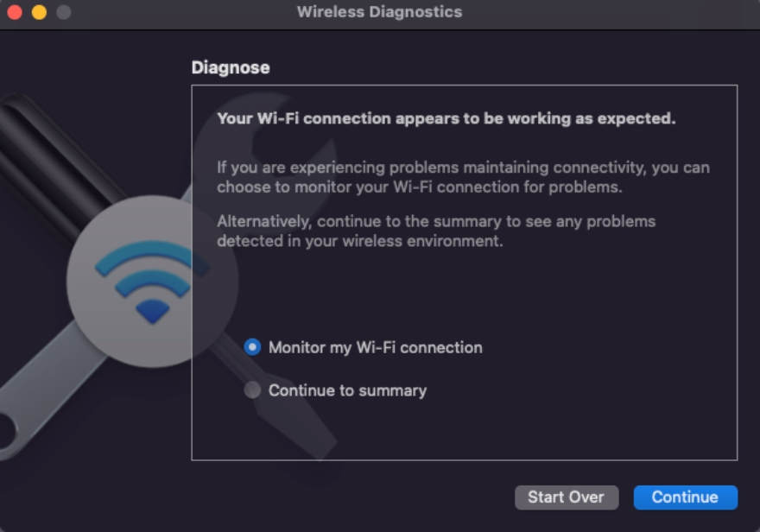Select the Monitor my Wi-Fi connection radio button

(252, 347)
